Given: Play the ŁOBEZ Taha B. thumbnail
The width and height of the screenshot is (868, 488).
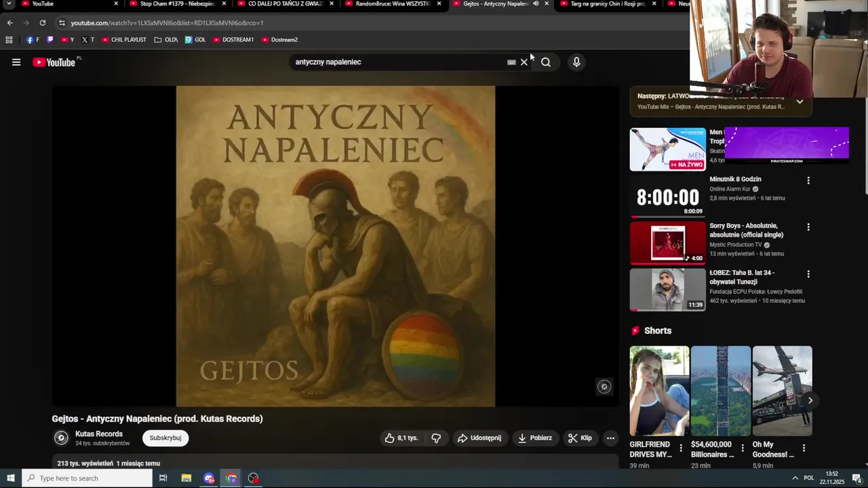Looking at the screenshot, I should click(668, 289).
